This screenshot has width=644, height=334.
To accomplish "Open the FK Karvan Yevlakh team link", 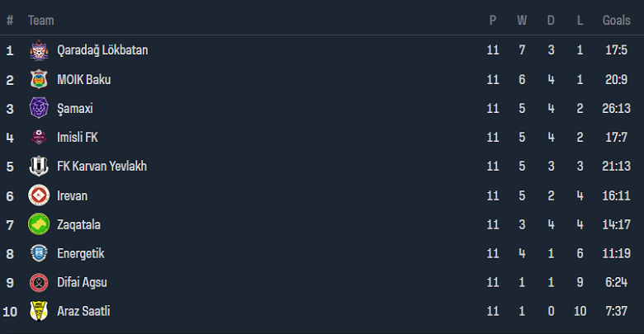I will (x=102, y=167).
